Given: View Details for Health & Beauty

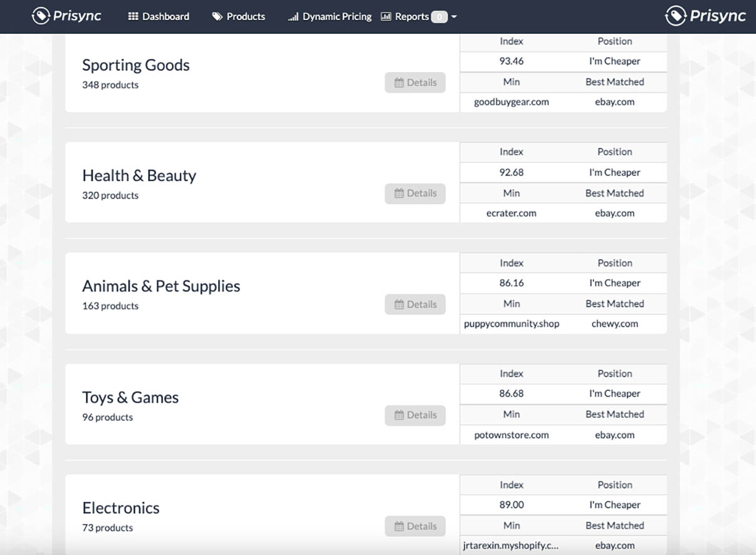Looking at the screenshot, I should (x=415, y=194).
